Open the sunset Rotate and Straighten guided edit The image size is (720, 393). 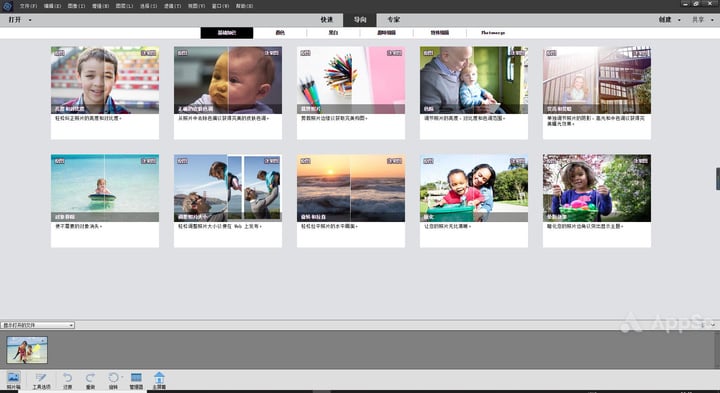(x=351, y=201)
